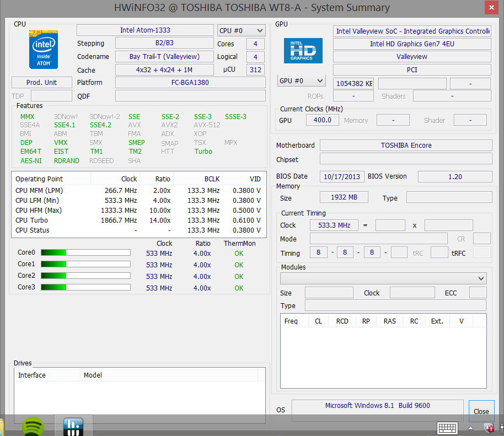
Task: Click the GPU bus field showing PCI
Action: pyautogui.click(x=412, y=69)
